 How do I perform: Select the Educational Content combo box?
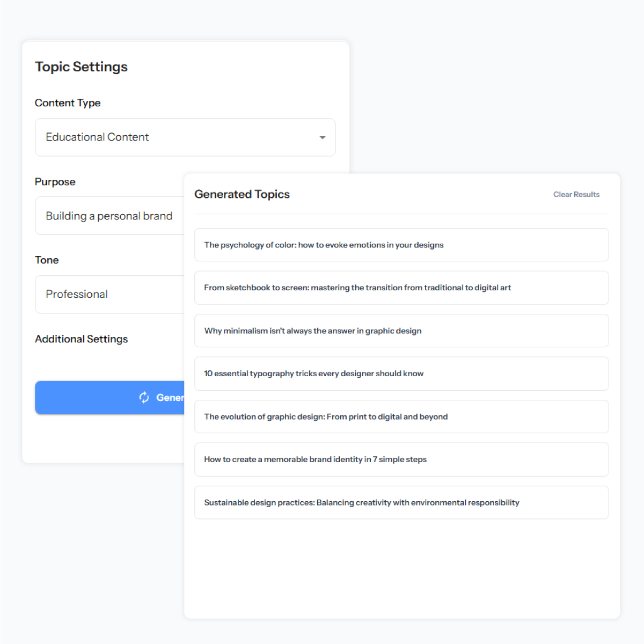(x=185, y=137)
